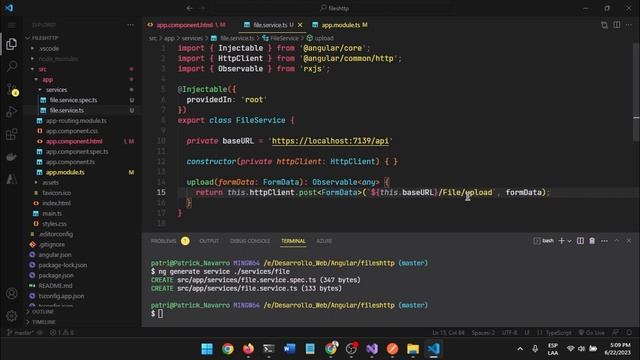Open main.ts in the explorer

[x=52, y=213]
